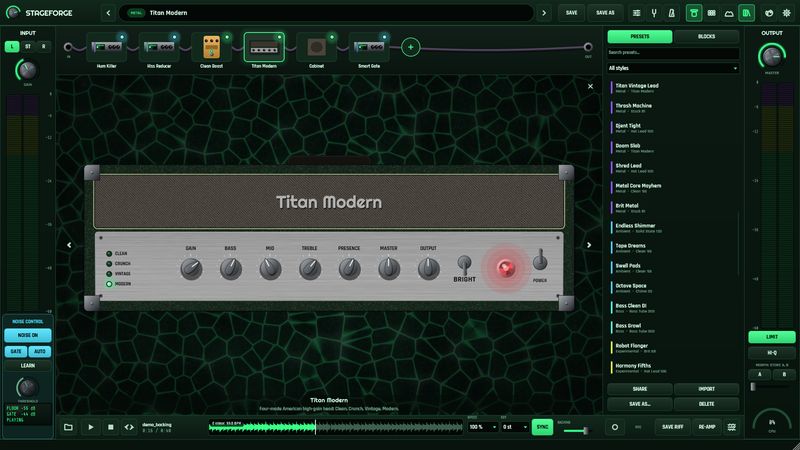Click the Delete preset button
Image resolution: width=800 pixels, height=450 pixels.
coord(706,404)
